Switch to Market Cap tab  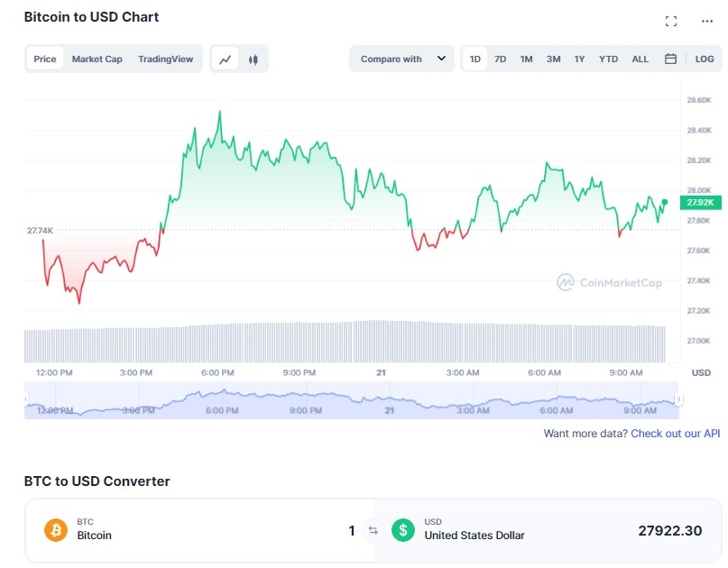(x=97, y=59)
